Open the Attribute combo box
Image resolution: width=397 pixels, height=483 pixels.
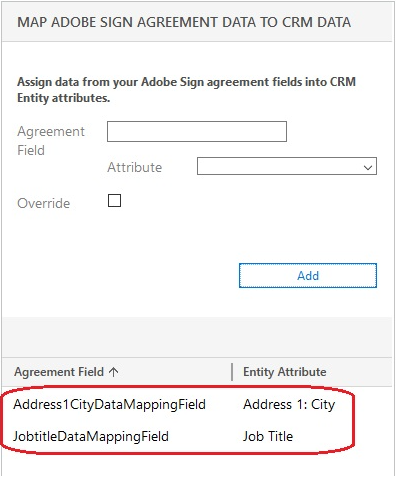point(287,166)
